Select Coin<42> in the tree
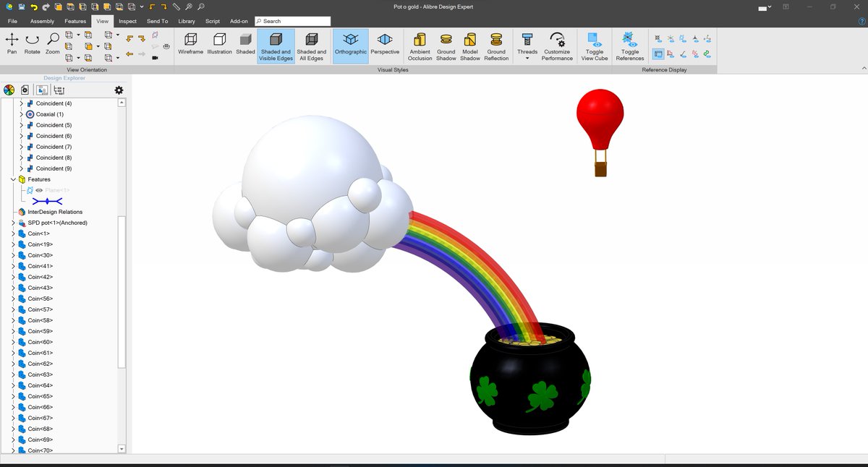The width and height of the screenshot is (868, 467). click(41, 277)
